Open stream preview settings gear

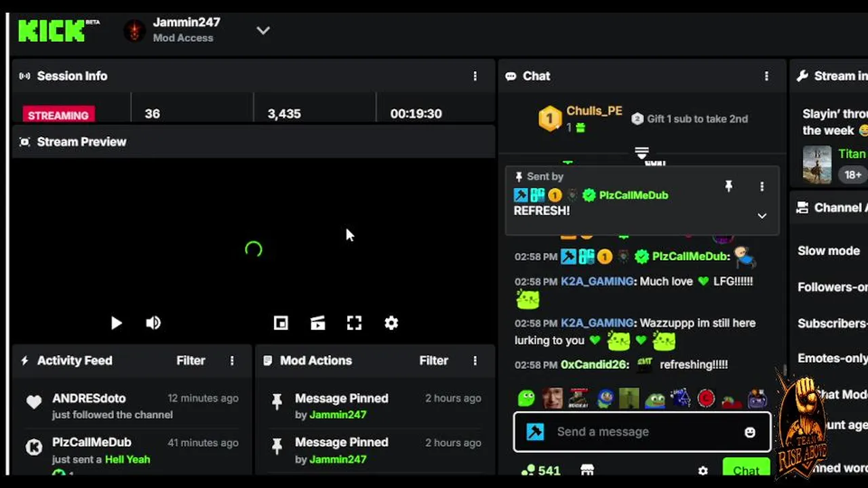tap(391, 323)
